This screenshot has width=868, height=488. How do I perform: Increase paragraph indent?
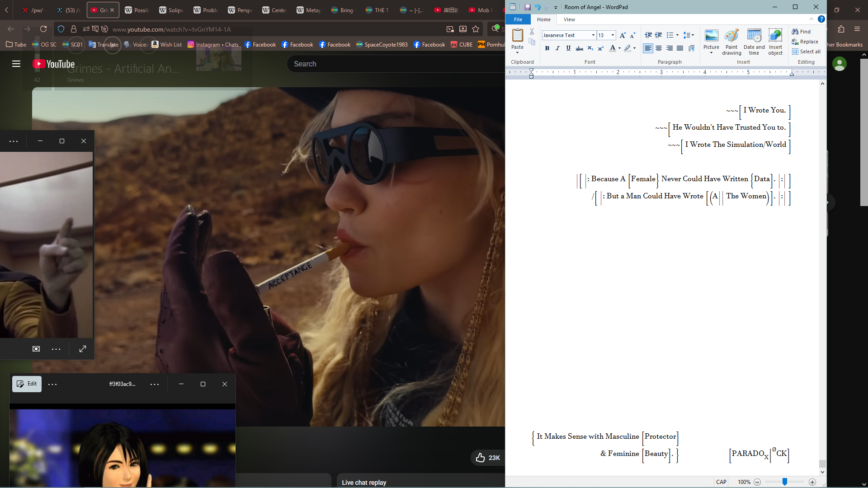659,35
